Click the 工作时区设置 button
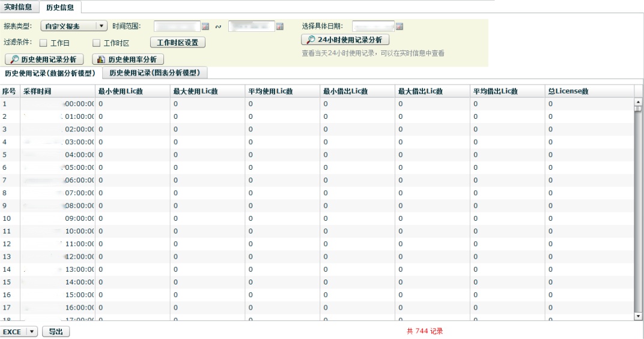 pyautogui.click(x=177, y=43)
